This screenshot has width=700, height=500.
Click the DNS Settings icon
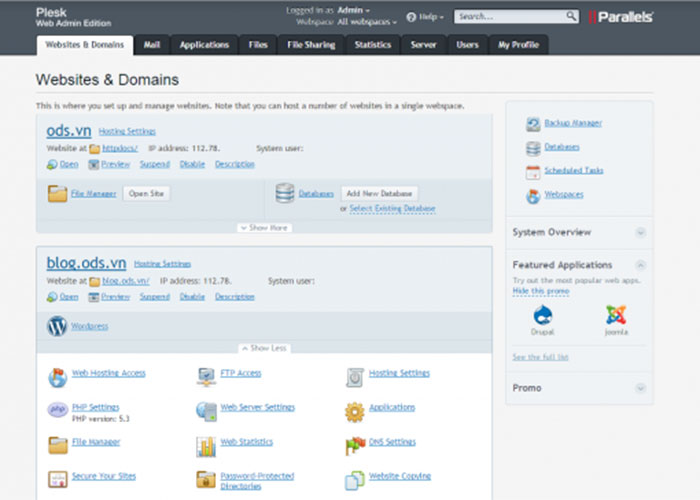point(355,444)
